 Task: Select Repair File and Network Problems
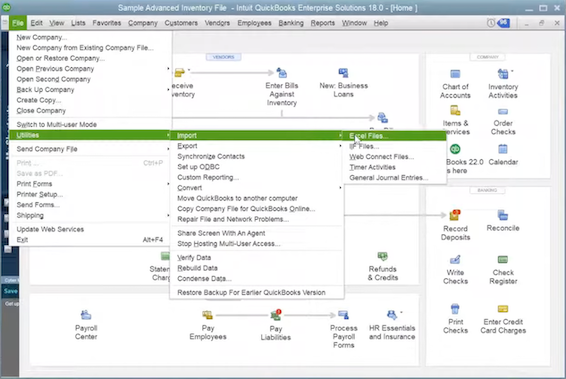pyautogui.click(x=257, y=219)
